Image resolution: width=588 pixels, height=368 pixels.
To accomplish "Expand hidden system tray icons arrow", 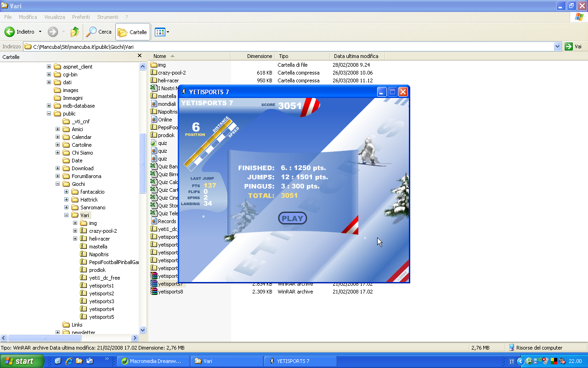I will pos(520,362).
